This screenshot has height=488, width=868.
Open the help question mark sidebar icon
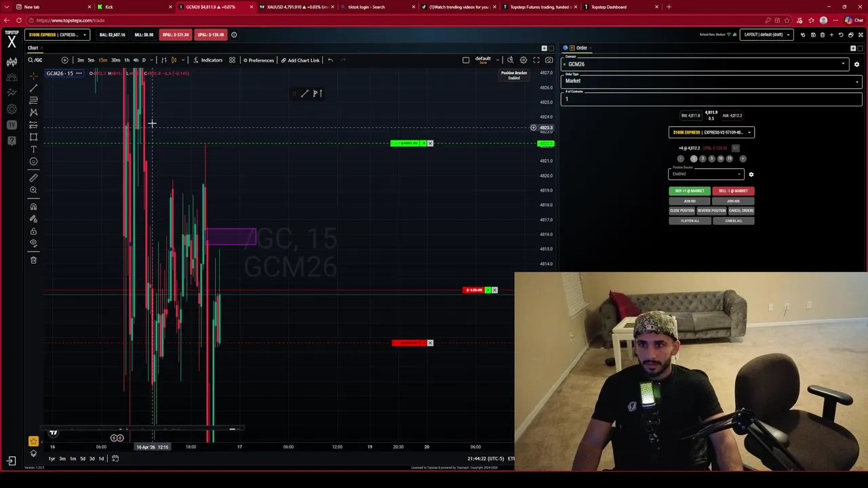point(12,140)
